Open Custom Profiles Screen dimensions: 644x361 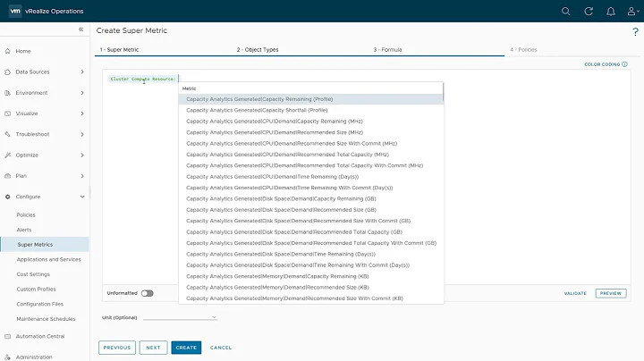[36, 290]
